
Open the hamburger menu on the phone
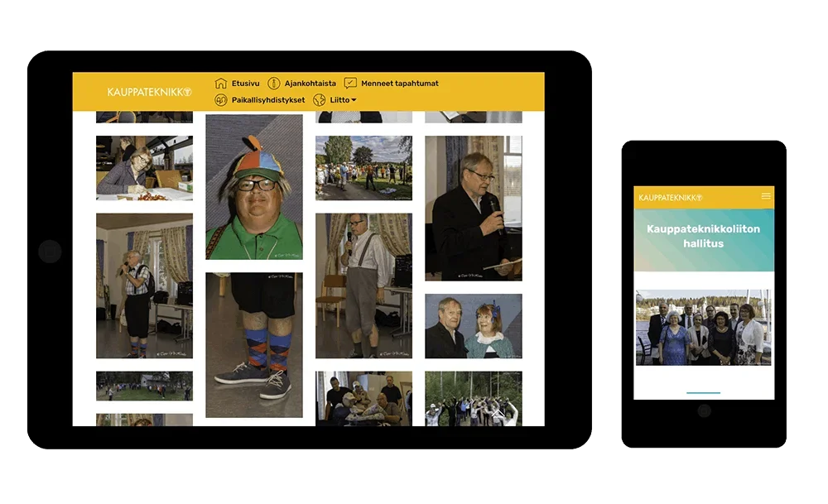pyautogui.click(x=766, y=196)
